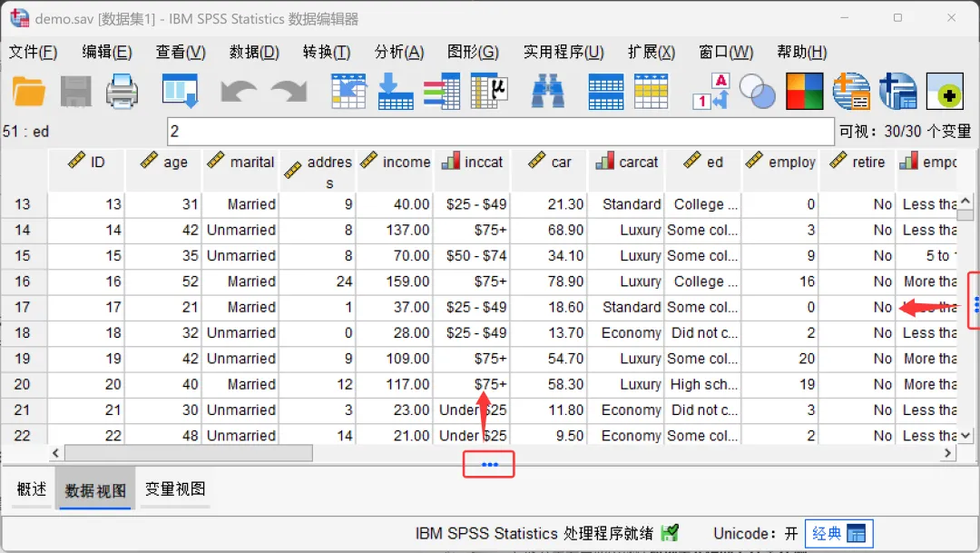Select the employ column header
This screenshot has width=980, height=553.
tap(780, 170)
